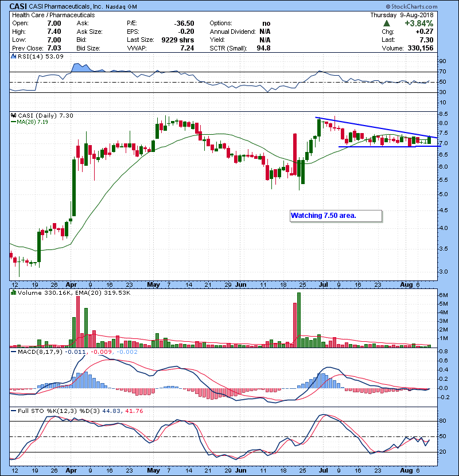459x476 pixels.
Task: Click the MACD(8,17,9) legend label
Action: point(40,352)
